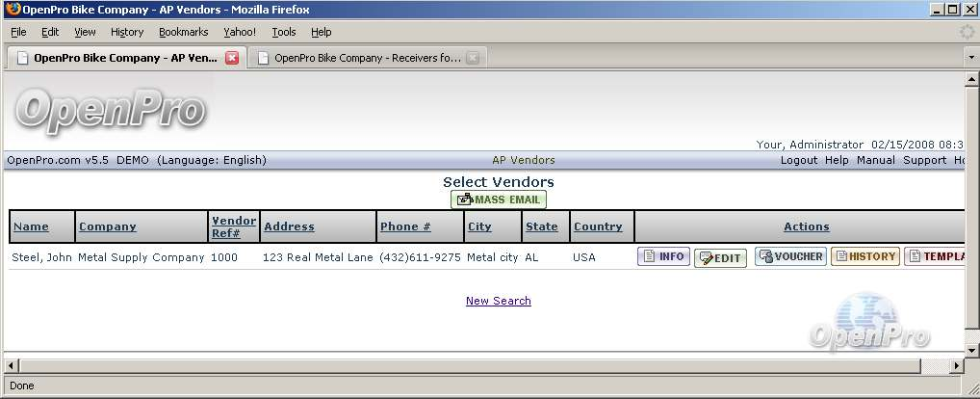Image resolution: width=980 pixels, height=399 pixels.
Task: Sort by Company column header
Action: point(108,226)
